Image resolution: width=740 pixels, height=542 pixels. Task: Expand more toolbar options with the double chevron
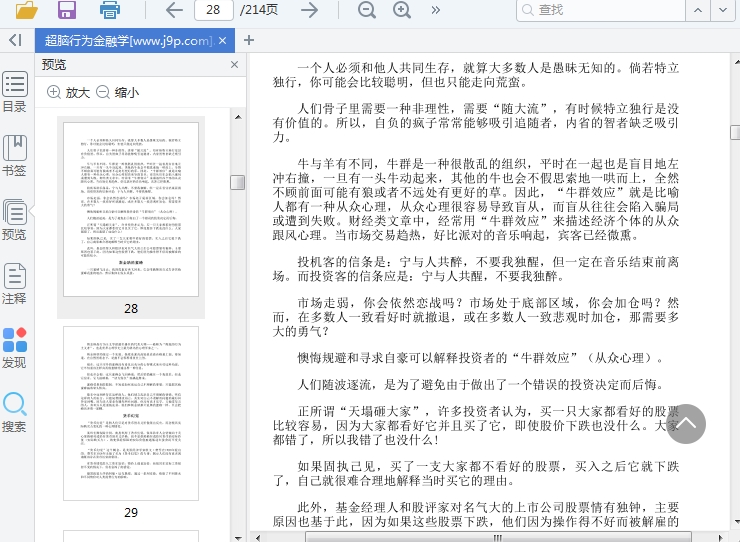pyautogui.click(x=436, y=10)
